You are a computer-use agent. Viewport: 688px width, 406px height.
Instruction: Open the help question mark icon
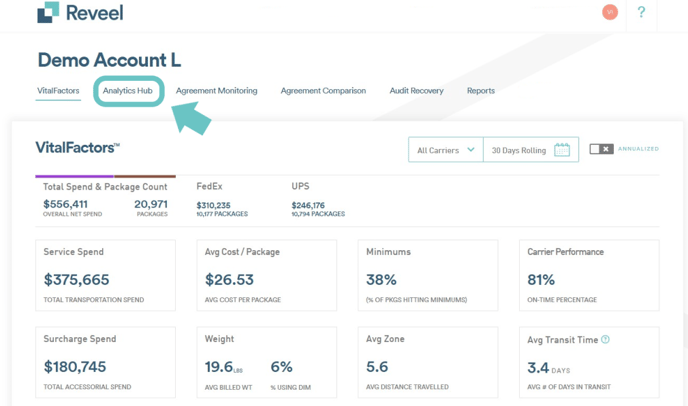641,12
